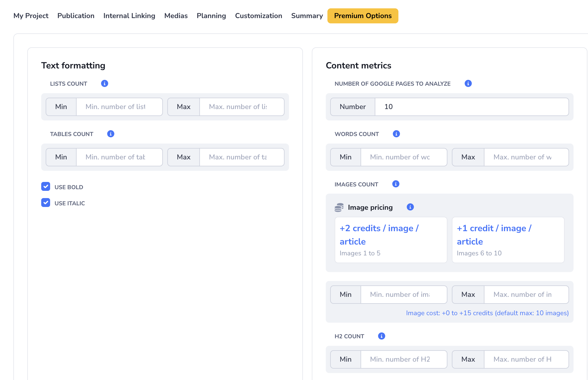Image resolution: width=588 pixels, height=380 pixels.
Task: Click the Images Count info icon
Action: pyautogui.click(x=396, y=184)
